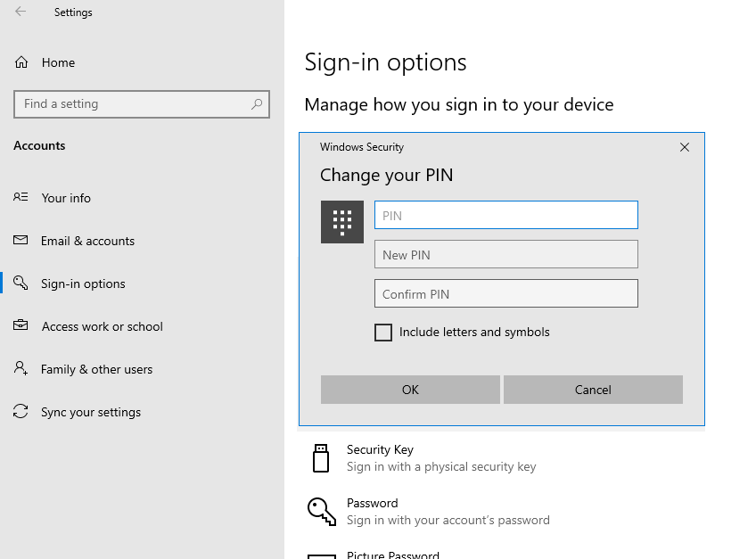Click the Confirm PIN field
Viewport: 756px width, 559px height.
point(505,293)
